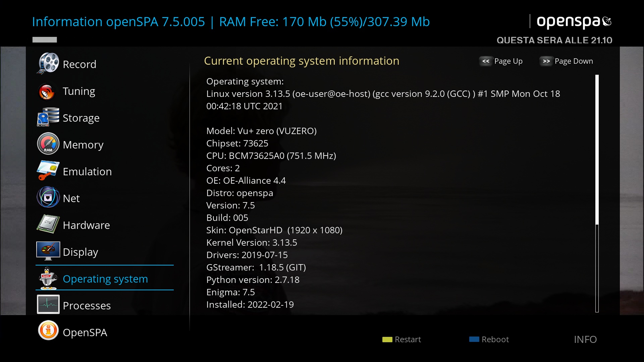Viewport: 644px width, 362px height.
Task: Click the Linux version 3.13.5 line
Action: (x=383, y=100)
